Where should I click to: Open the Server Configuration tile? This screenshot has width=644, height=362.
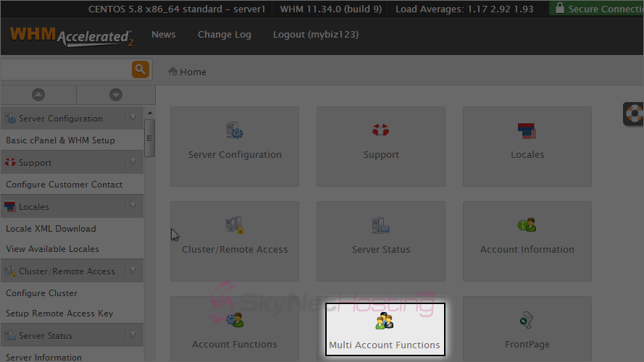click(x=235, y=146)
